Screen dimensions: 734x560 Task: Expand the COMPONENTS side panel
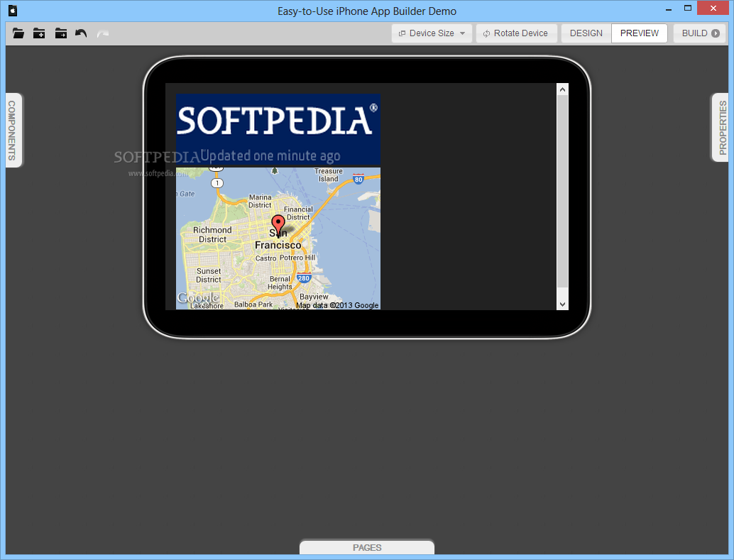click(x=13, y=130)
